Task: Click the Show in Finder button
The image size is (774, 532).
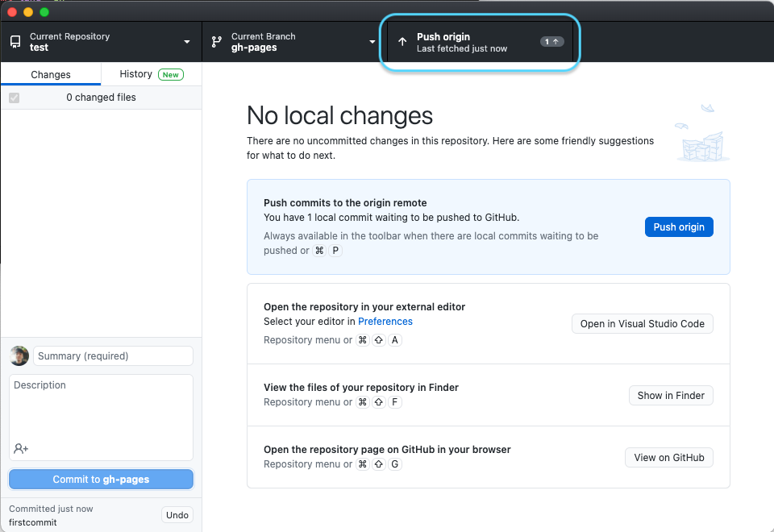Action: (x=671, y=395)
